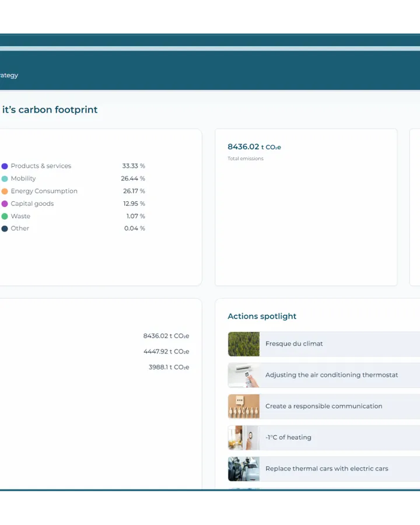The width and height of the screenshot is (420, 525).
Task: Open the Strategy tab in header
Action: [x=9, y=75]
